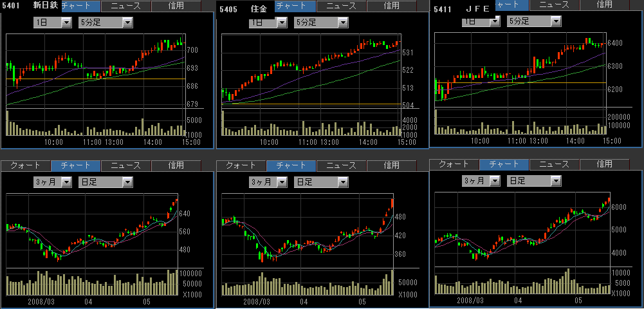This screenshot has height=309, width=644.
Task: Expand 3ヶ月 period dropdown in lower-left panel
Action: click(66, 182)
